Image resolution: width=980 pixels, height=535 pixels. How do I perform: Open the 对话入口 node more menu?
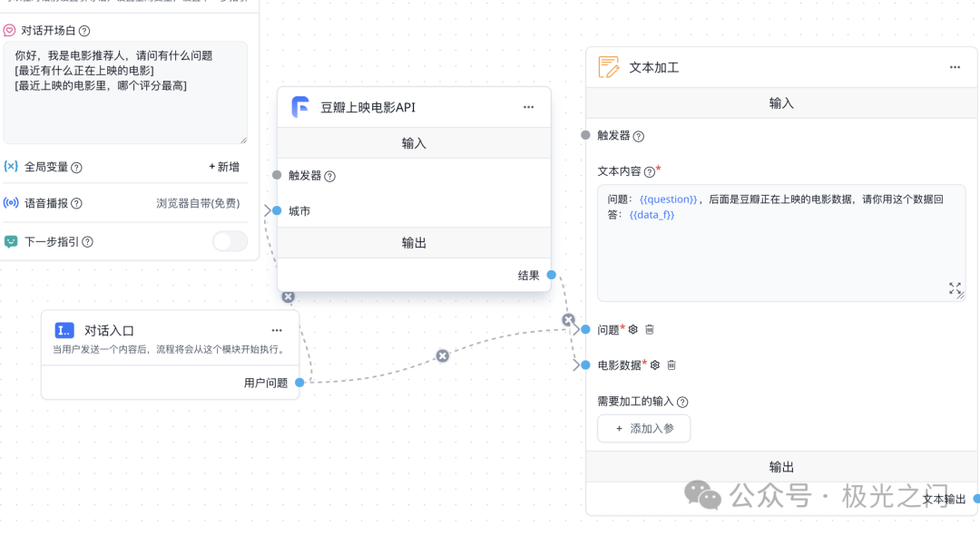(277, 330)
